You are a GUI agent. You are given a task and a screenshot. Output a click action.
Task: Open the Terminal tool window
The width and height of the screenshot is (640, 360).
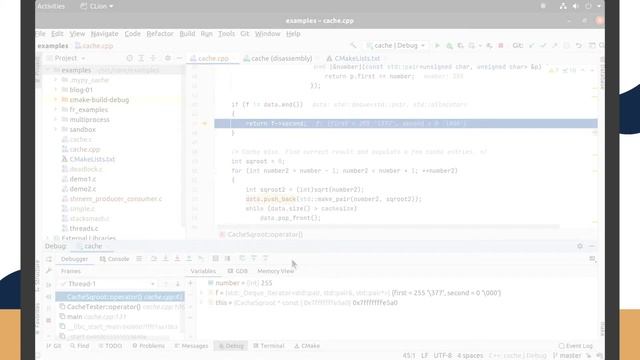click(269, 346)
